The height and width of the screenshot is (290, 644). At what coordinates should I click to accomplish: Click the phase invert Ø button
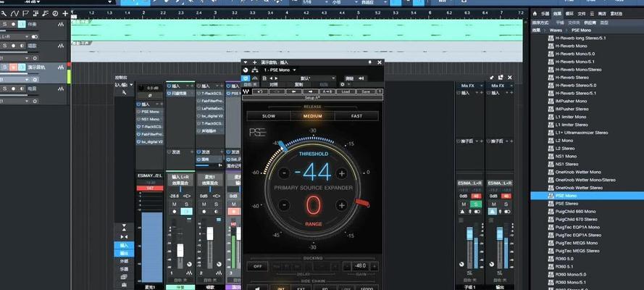click(x=149, y=95)
